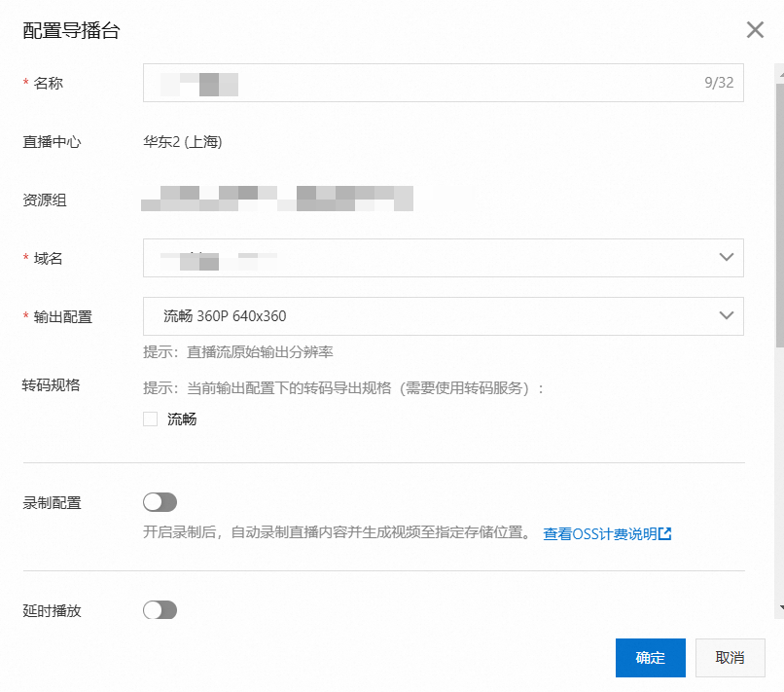Turn on the 延时播放 toggle
The height and width of the screenshot is (692, 784).
coord(160,610)
